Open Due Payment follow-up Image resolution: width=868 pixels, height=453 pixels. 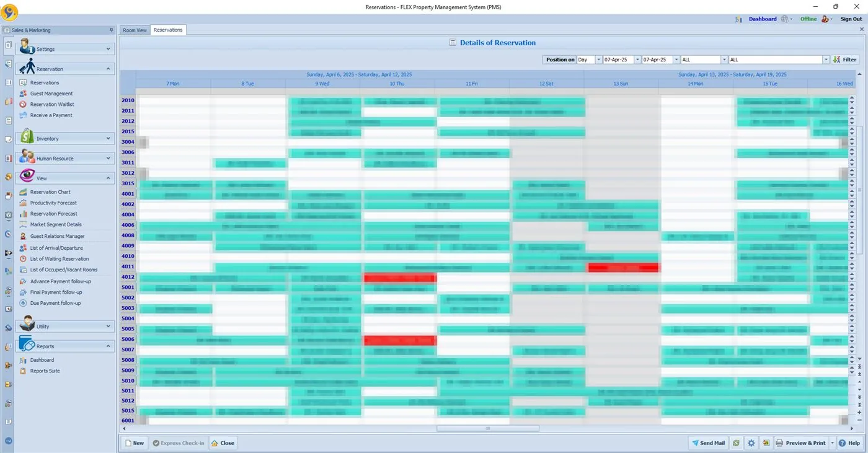click(55, 303)
